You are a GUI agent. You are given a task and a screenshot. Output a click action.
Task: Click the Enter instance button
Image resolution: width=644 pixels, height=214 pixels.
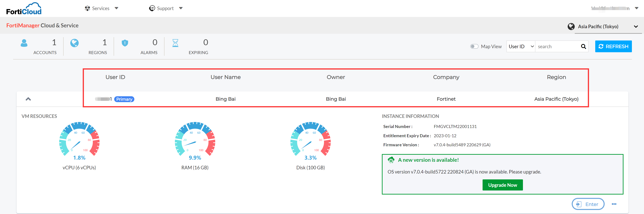588,204
